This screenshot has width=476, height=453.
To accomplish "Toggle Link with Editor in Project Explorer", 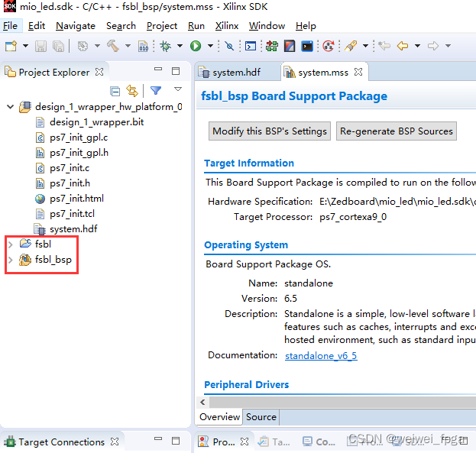I will click(132, 91).
